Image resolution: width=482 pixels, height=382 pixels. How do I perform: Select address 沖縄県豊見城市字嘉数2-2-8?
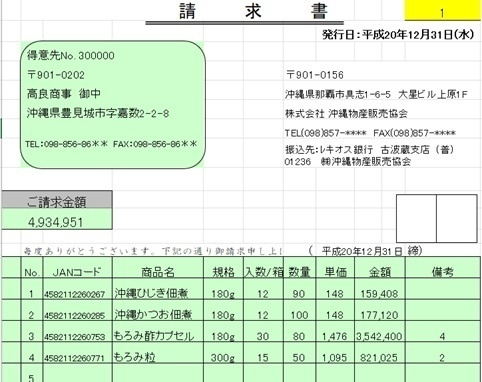(x=98, y=113)
